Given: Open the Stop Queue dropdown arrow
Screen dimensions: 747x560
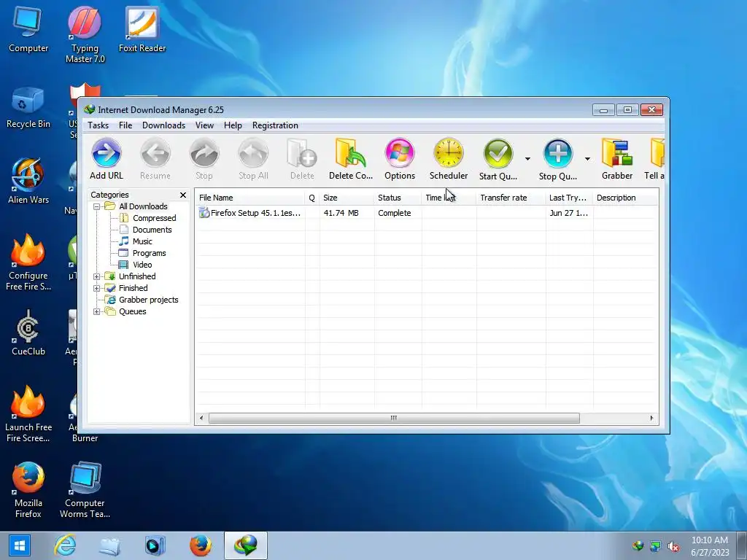Looking at the screenshot, I should (x=587, y=158).
